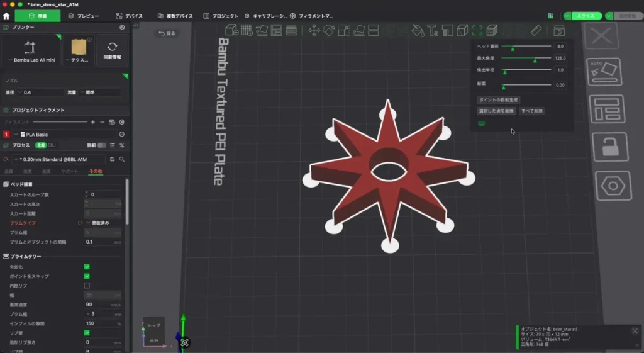This screenshot has height=353, width=644.
Task: Adjust the 最大角度 slider
Action: click(526, 58)
